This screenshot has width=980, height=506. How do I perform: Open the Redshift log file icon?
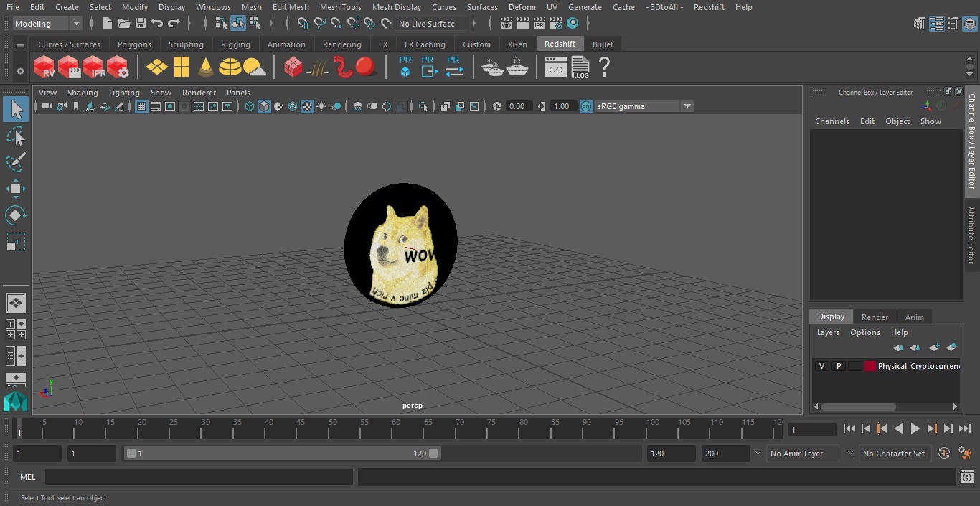point(580,67)
